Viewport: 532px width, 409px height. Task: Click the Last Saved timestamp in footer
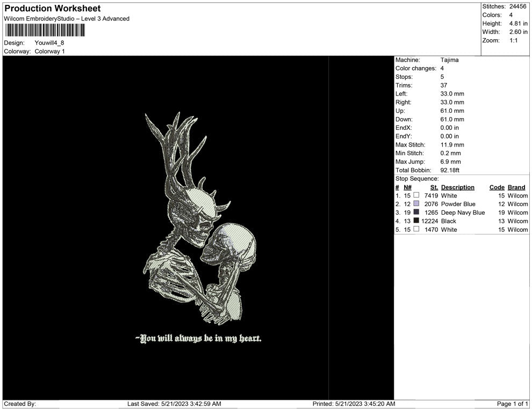click(x=174, y=404)
